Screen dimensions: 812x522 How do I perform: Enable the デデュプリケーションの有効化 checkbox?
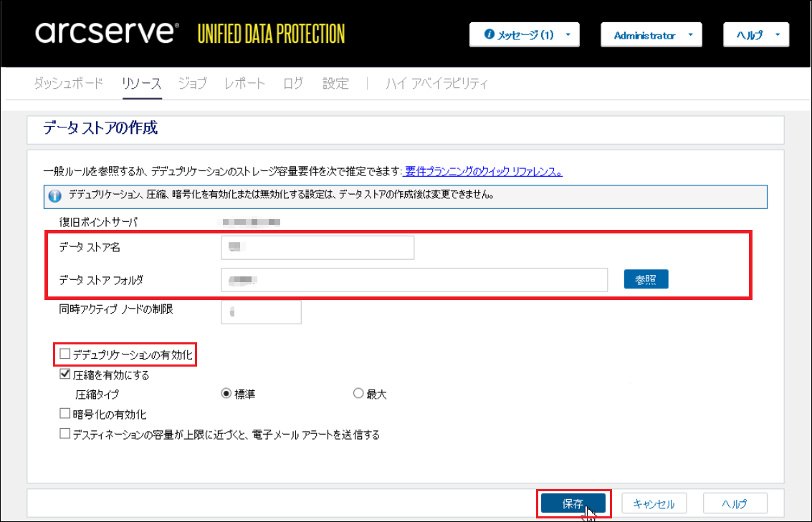click(x=66, y=354)
